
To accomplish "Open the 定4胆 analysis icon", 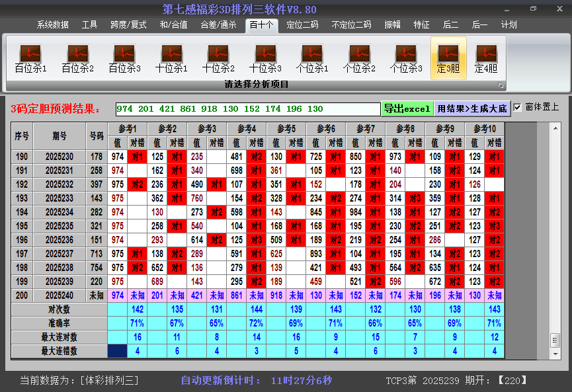I will click(486, 58).
